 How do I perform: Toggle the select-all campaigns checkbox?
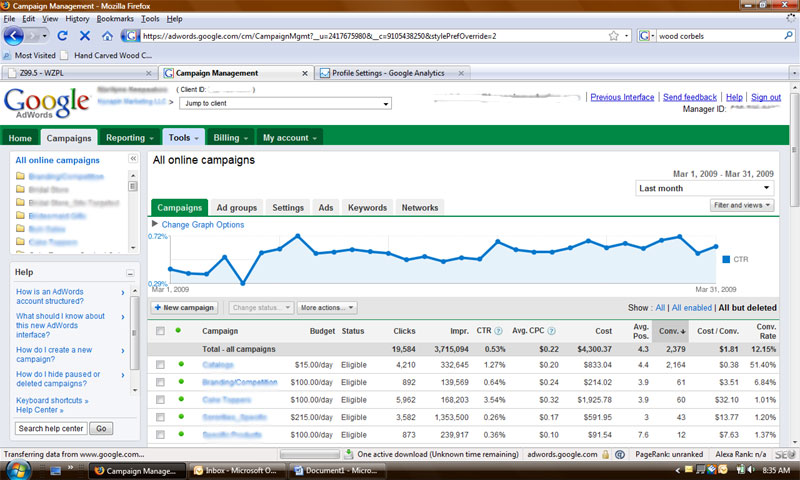[160, 331]
